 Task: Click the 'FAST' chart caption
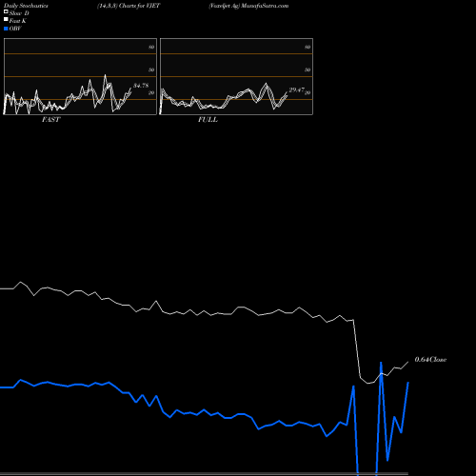tap(51, 120)
